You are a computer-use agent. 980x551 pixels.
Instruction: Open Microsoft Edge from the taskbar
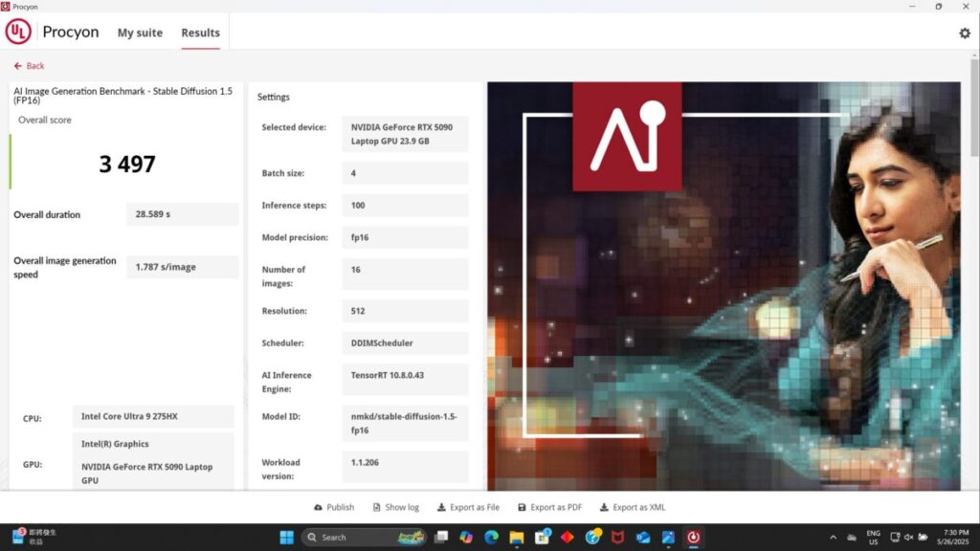click(491, 538)
